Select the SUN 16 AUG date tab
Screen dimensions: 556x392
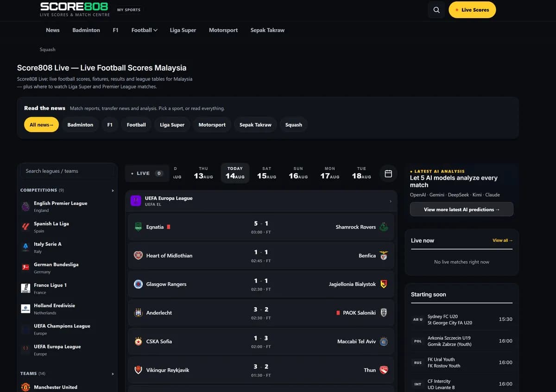coord(298,173)
